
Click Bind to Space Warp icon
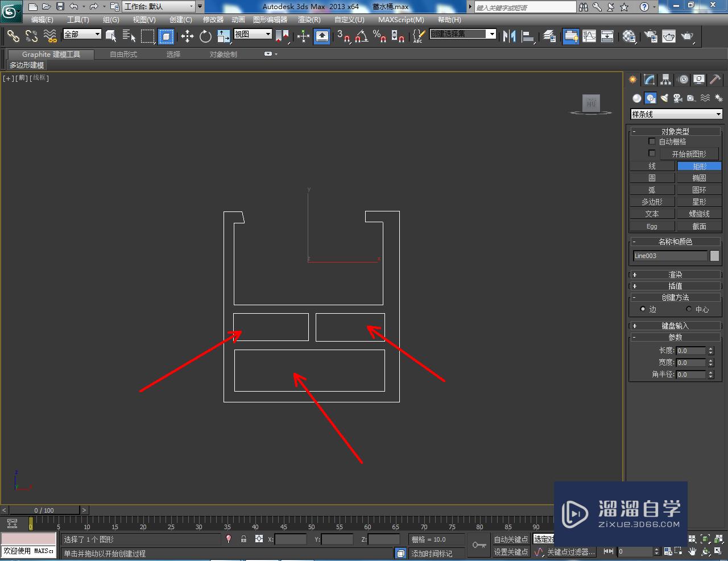pyautogui.click(x=50, y=36)
